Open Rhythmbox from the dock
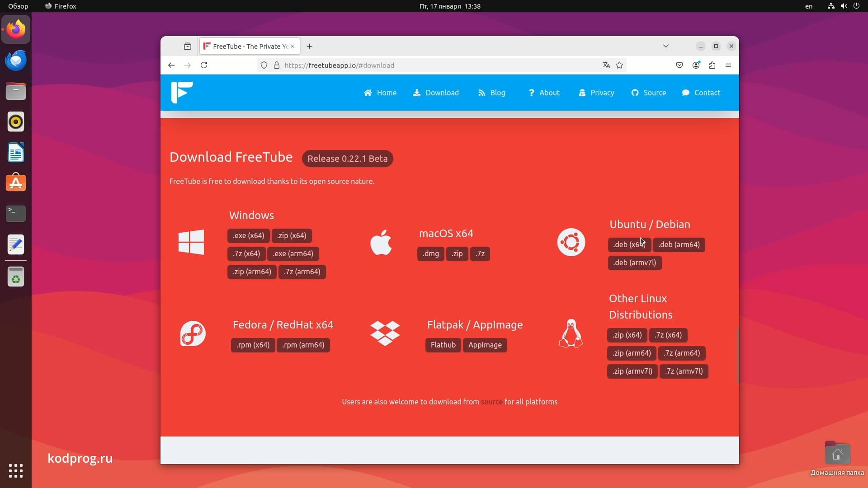The width and height of the screenshot is (868, 488). click(x=16, y=122)
